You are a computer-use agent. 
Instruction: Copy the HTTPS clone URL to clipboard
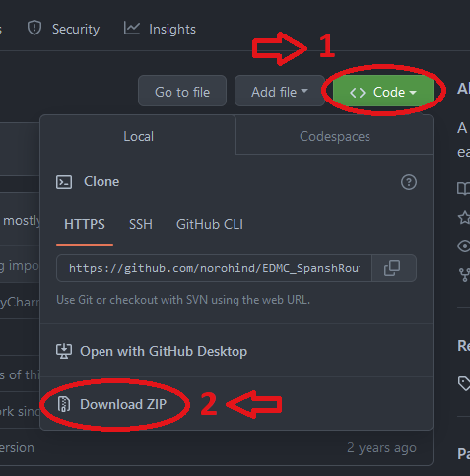tap(394, 268)
